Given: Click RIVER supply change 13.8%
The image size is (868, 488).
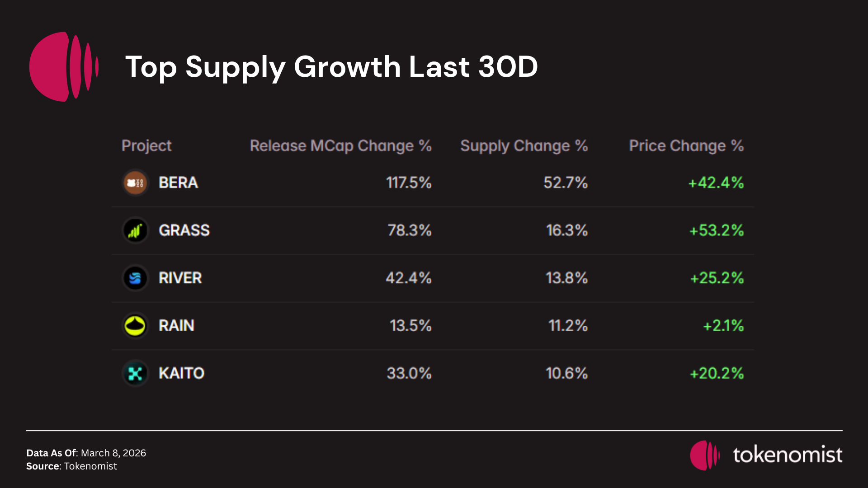Looking at the screenshot, I should pyautogui.click(x=566, y=278).
